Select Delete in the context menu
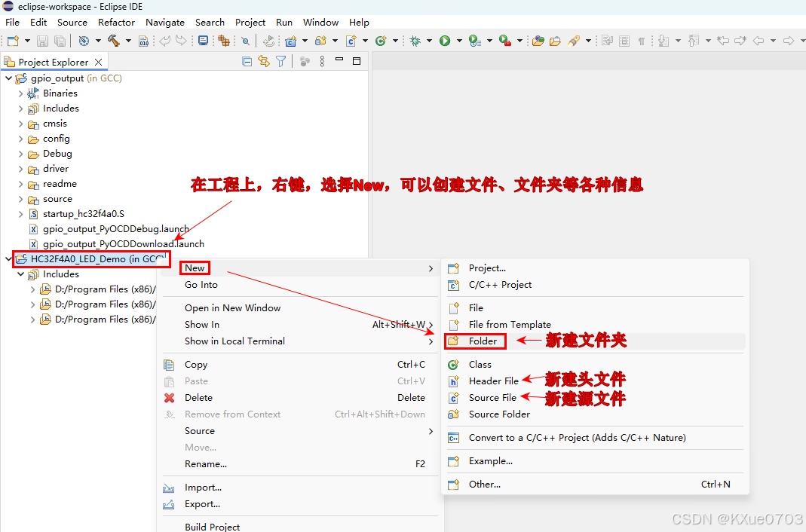806x532 pixels. (x=300, y=397)
